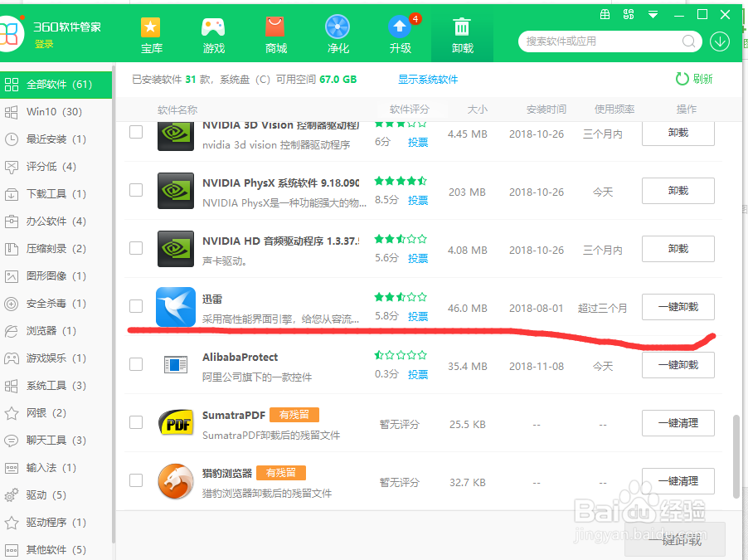Check the SumatraPDF row checkbox

[136, 422]
